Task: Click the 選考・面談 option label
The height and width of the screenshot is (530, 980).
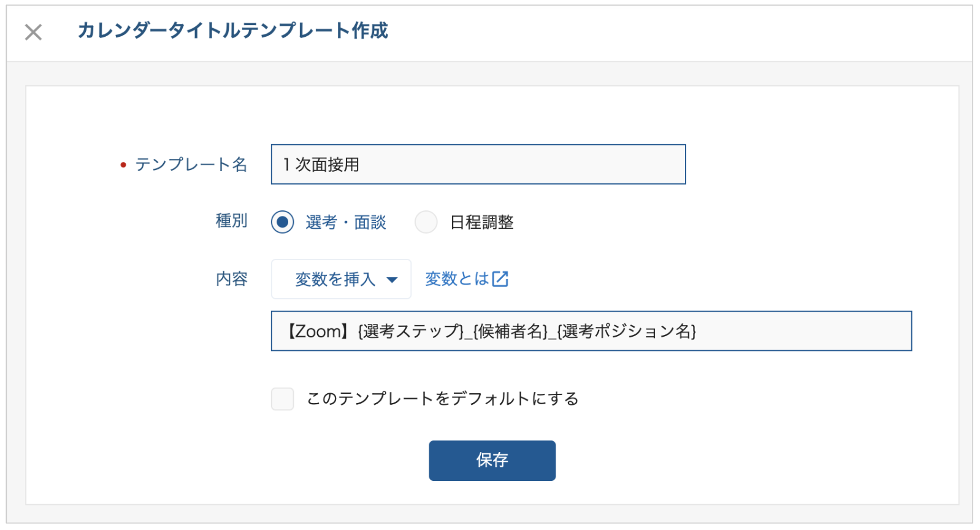Action: (x=346, y=222)
